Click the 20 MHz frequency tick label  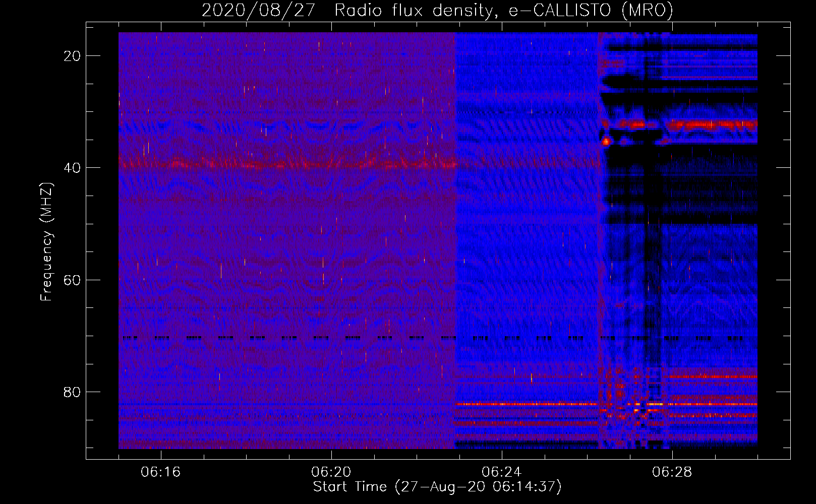(72, 56)
